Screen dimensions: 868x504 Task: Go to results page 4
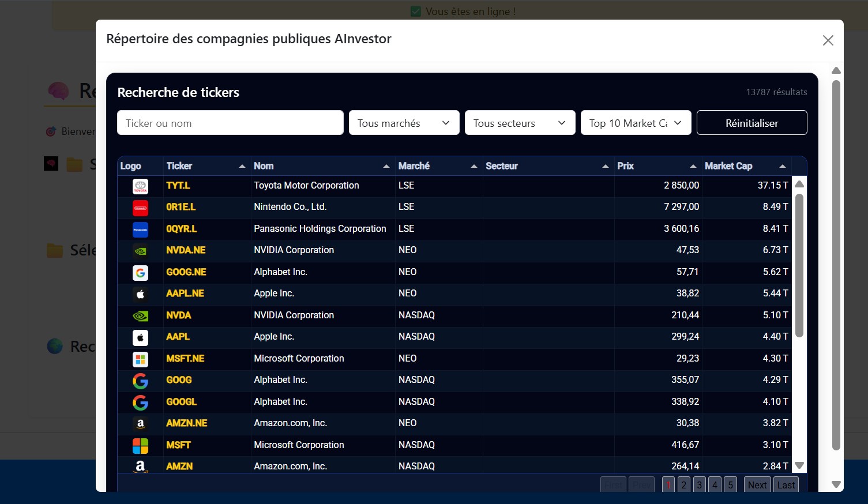tap(715, 485)
